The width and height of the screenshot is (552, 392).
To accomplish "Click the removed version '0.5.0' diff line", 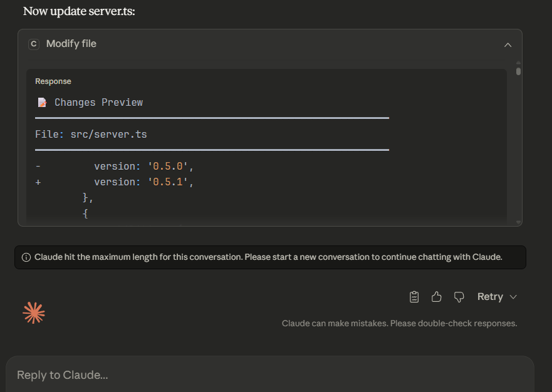I will [145, 167].
